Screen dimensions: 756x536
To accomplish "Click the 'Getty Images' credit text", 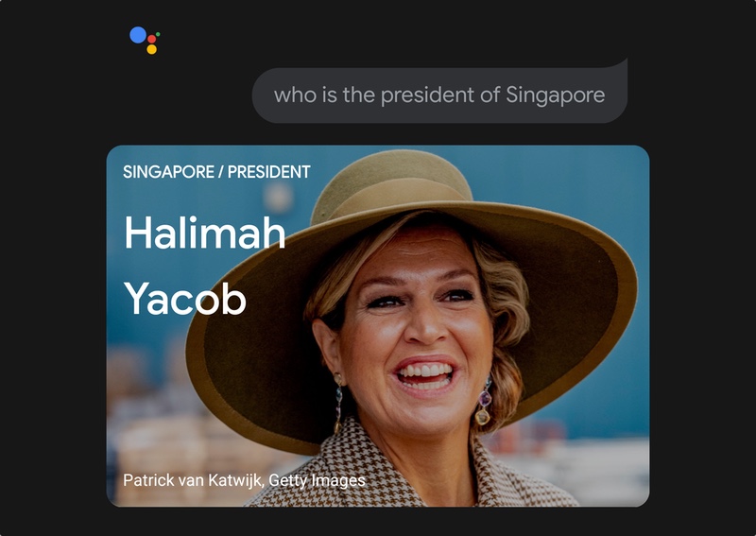I will click(317, 480).
